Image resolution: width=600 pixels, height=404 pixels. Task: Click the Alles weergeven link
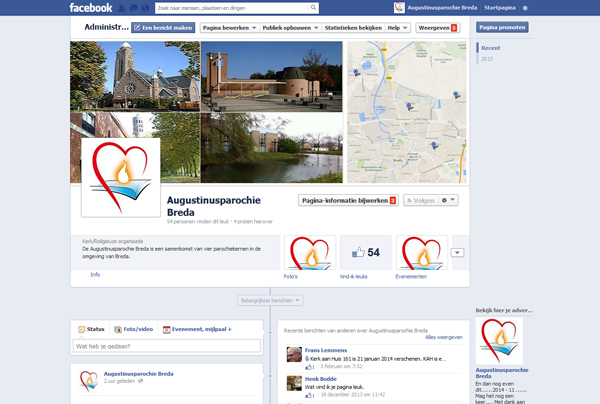click(x=444, y=338)
